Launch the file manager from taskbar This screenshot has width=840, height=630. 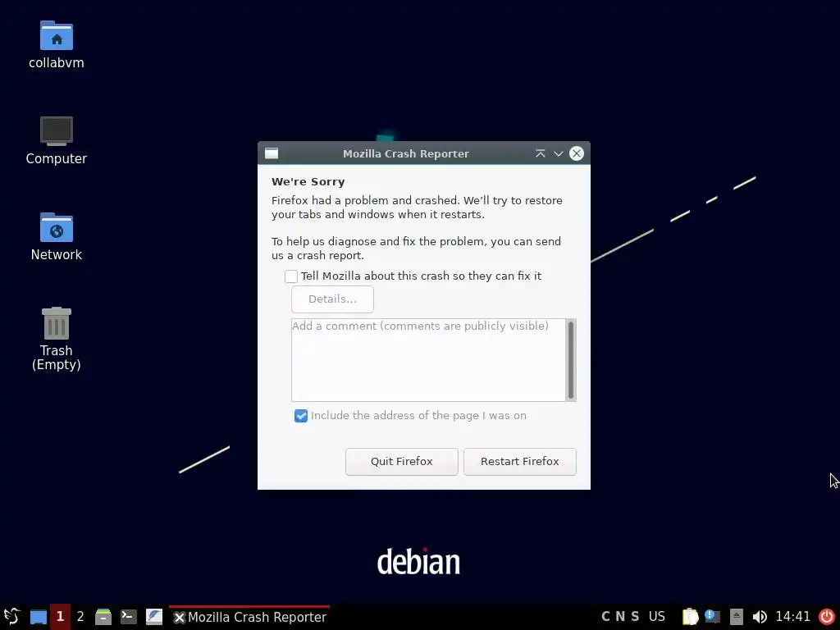(x=103, y=617)
